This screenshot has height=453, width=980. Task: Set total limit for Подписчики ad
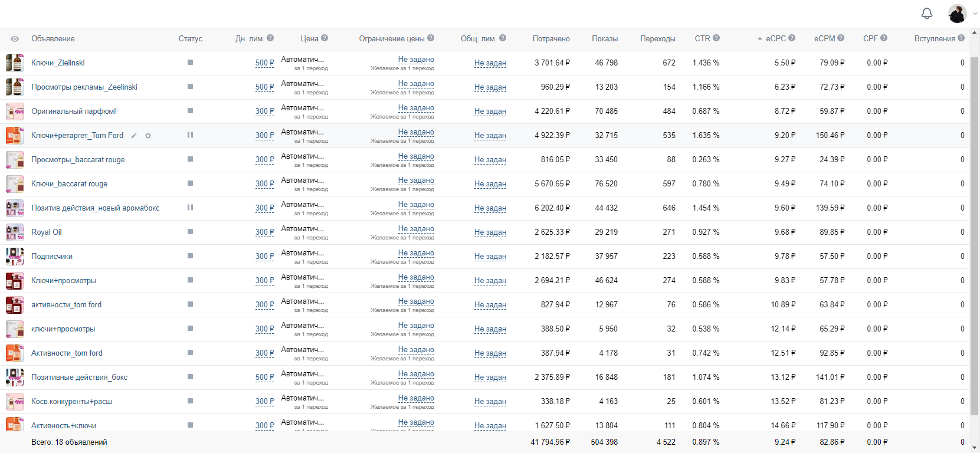coord(490,257)
